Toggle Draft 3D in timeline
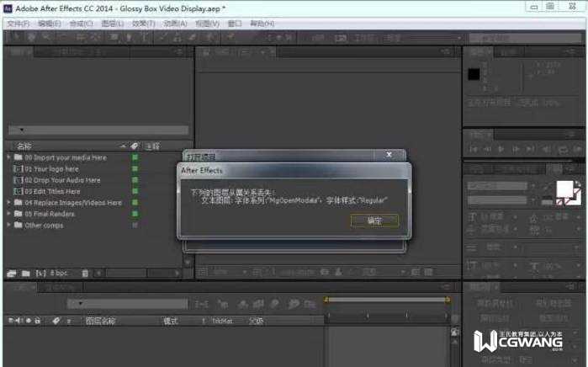This screenshot has height=367, width=588. pyautogui.click(x=224, y=304)
